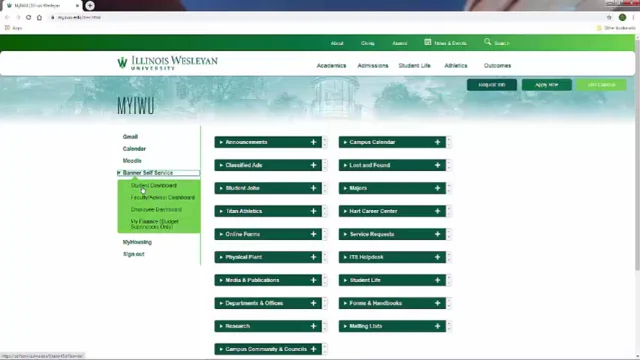The width and height of the screenshot is (640, 360).
Task: Click the plus icon on Campus Community & Councils
Action: (313, 349)
